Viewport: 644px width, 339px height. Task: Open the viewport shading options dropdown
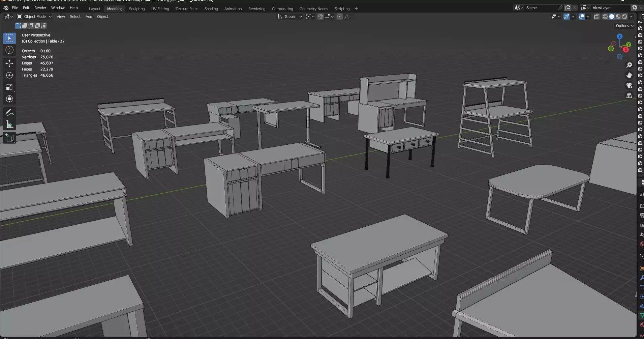631,17
